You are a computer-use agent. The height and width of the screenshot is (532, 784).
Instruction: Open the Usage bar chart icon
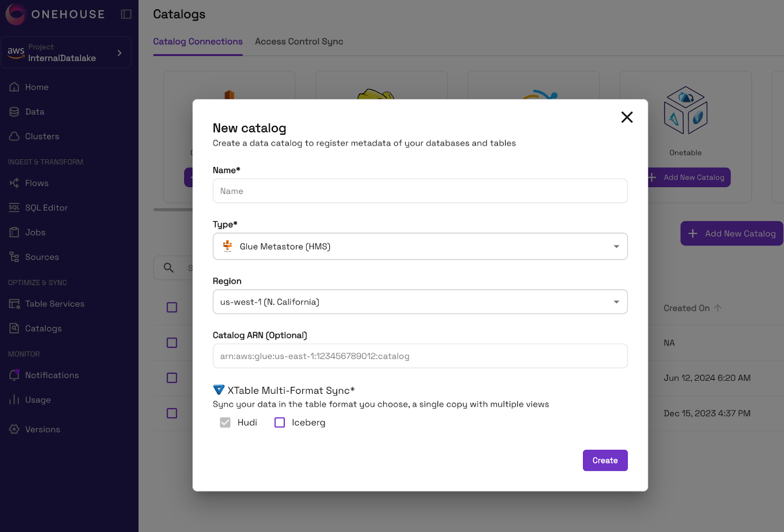14,400
